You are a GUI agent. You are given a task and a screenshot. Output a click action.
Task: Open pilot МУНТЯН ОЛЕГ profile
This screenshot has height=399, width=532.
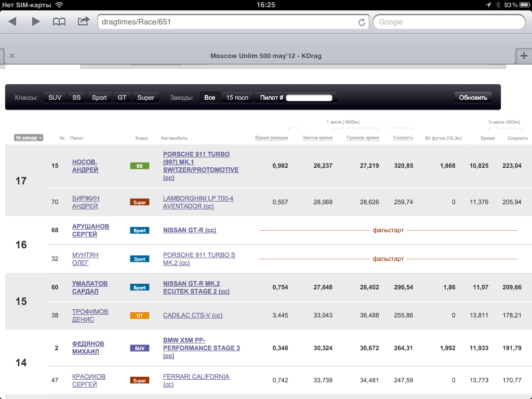point(85,259)
